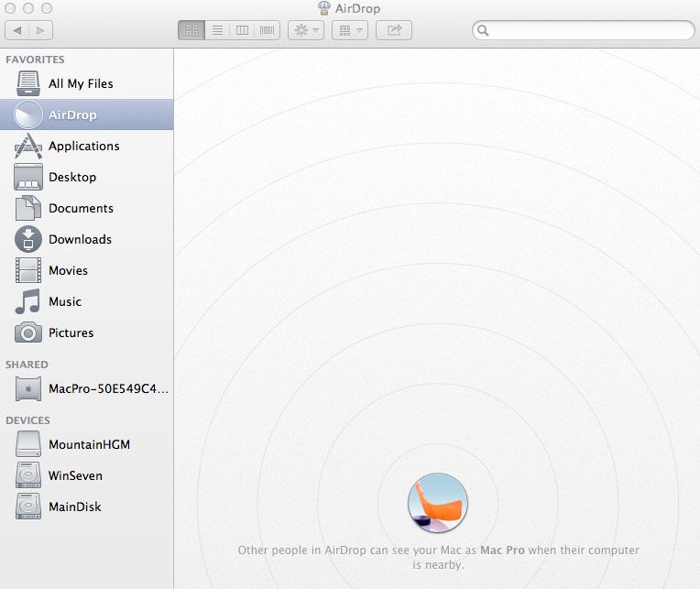700x589 pixels.
Task: Select AirDrop in the sidebar
Action: coord(87,115)
